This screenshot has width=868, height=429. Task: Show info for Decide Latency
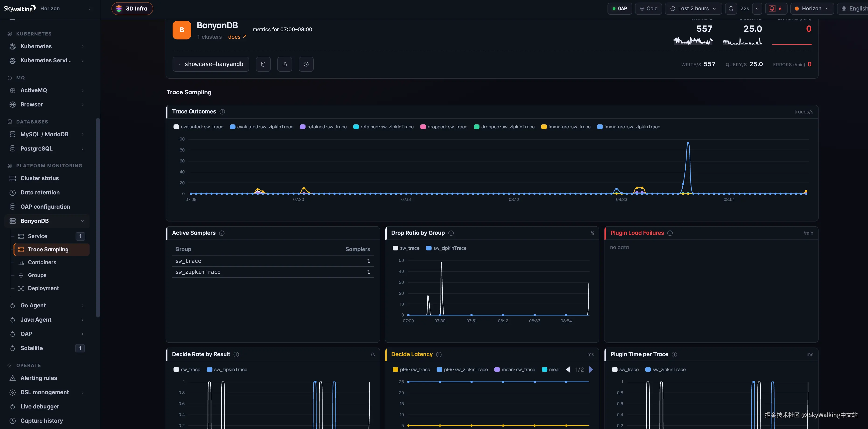[439, 355]
